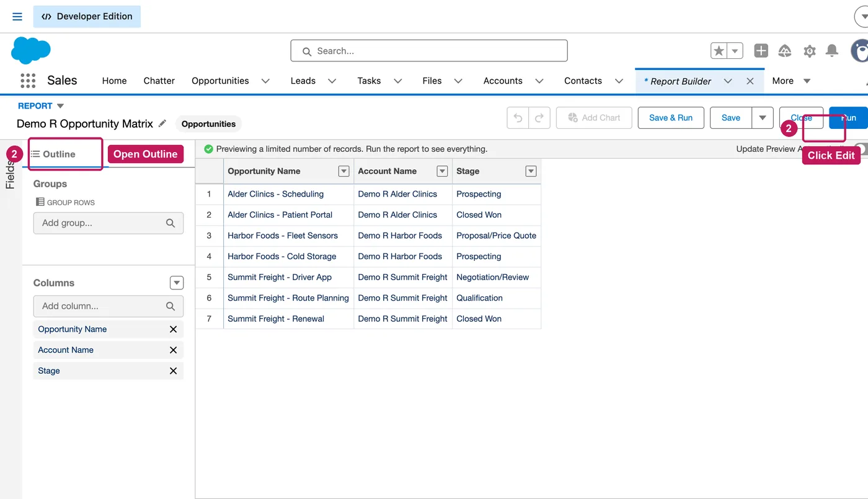Click the Add Chart button
Viewport: 868px width, 499px height.
pyautogui.click(x=594, y=118)
